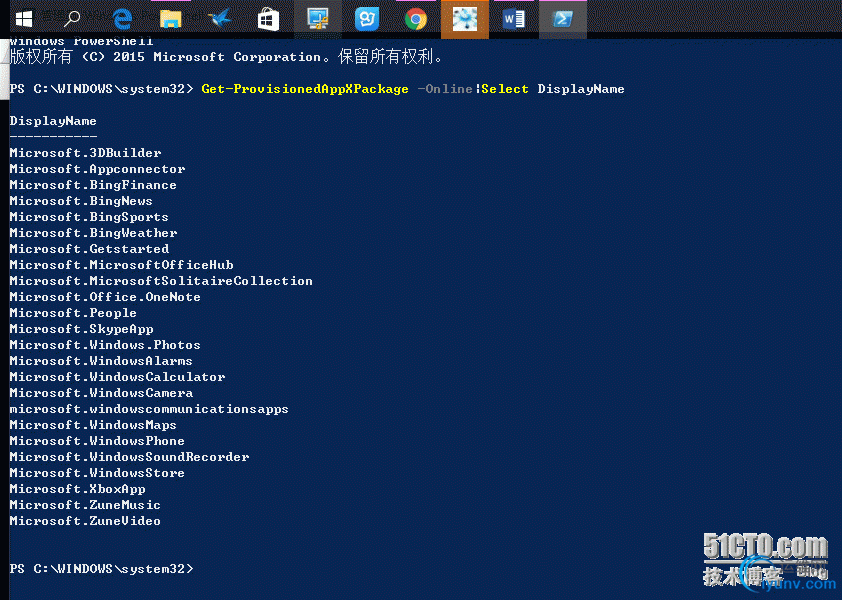Click the Microsoft.BingNews entry
Image resolution: width=842 pixels, height=600 pixels.
81,201
